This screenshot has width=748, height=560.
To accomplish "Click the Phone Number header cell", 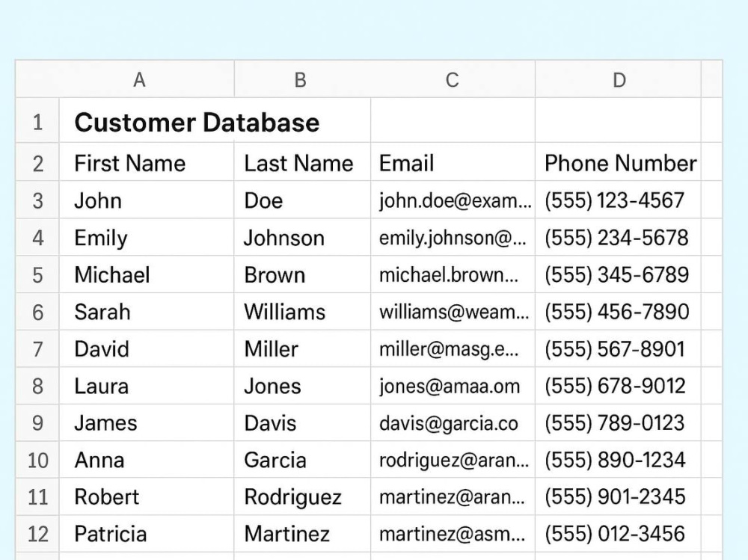I will [x=619, y=161].
